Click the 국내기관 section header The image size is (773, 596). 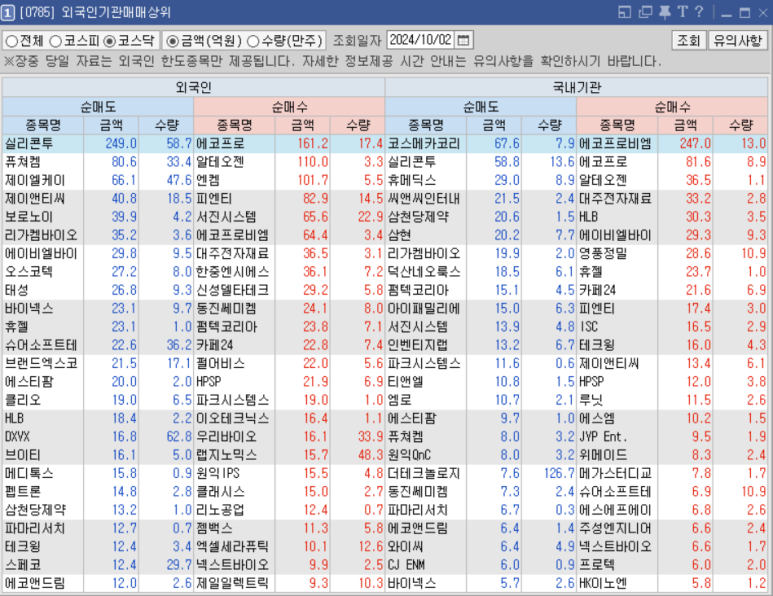pos(576,87)
